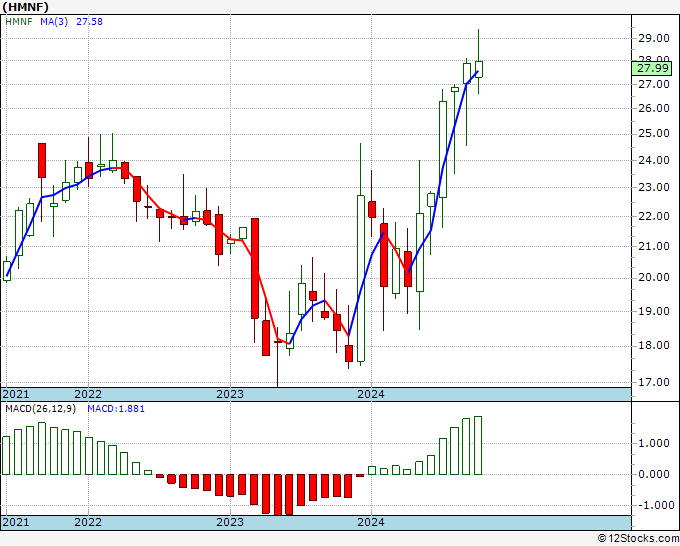Screen dimensions: 680x546
Task: Click the 2023 label on price chart timeline
Action: click(230, 394)
